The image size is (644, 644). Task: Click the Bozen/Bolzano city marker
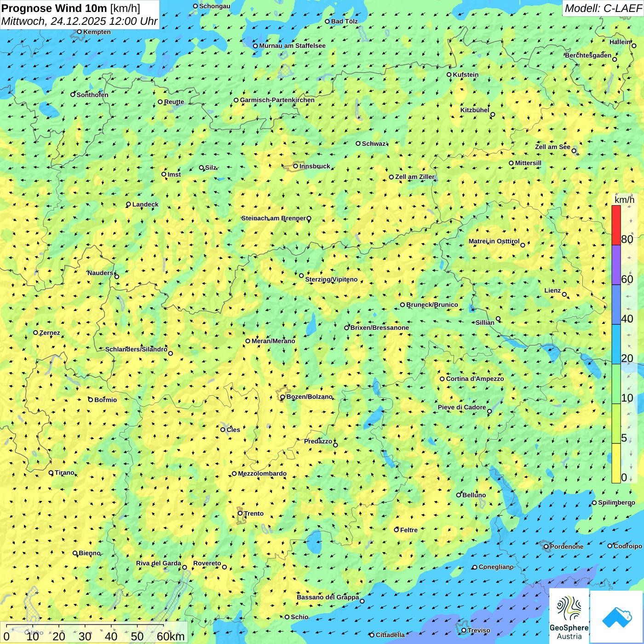click(x=282, y=397)
